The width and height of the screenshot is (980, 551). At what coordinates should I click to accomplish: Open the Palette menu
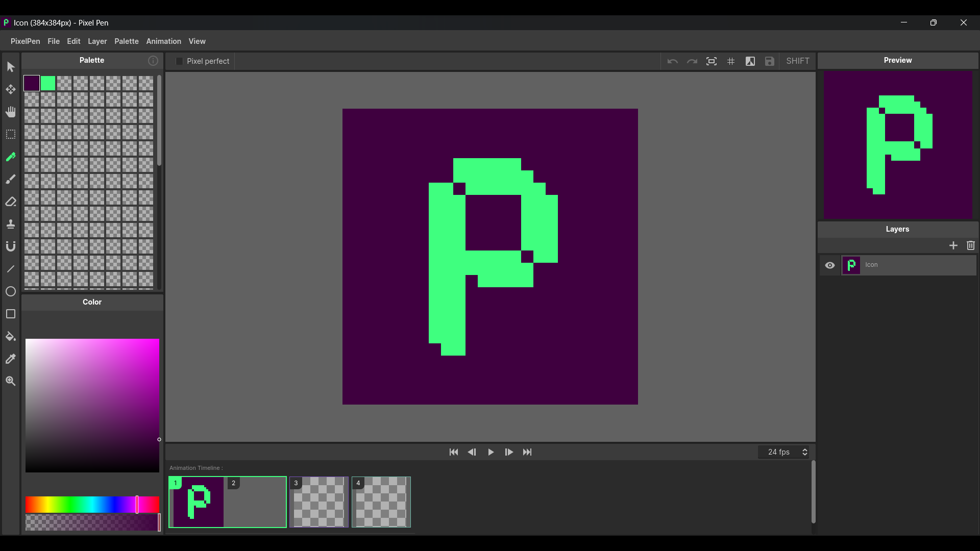127,41
